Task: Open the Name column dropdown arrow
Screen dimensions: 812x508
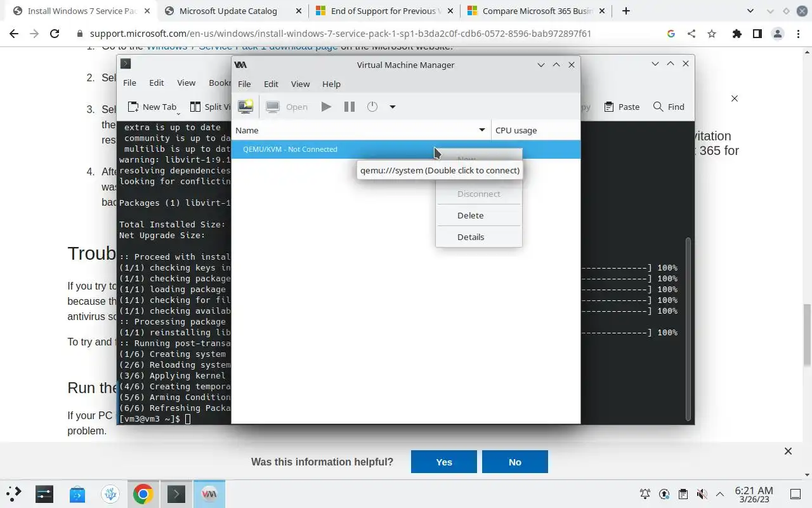Action: [482, 130]
